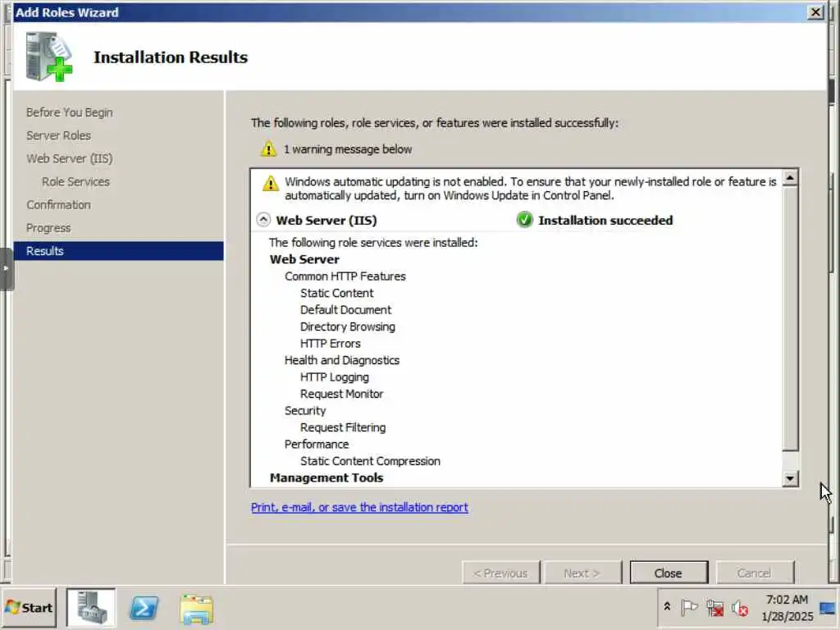Click 'Directory Browsing' role service entry
The image size is (840, 630).
click(x=348, y=326)
